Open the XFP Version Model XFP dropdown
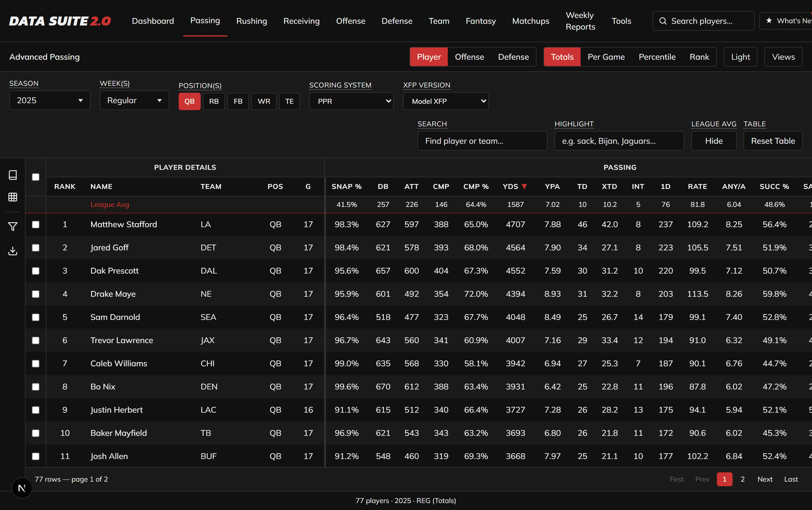812x510 pixels. pyautogui.click(x=446, y=101)
